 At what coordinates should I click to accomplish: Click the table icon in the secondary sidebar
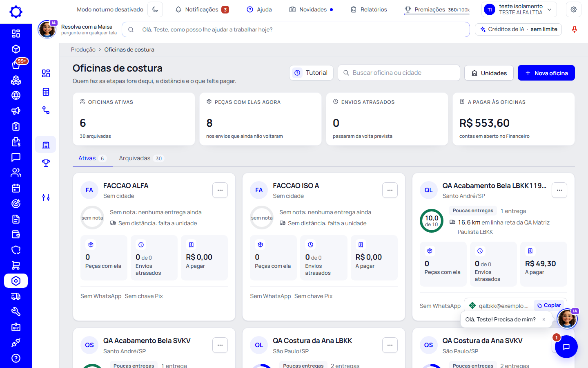click(x=46, y=92)
